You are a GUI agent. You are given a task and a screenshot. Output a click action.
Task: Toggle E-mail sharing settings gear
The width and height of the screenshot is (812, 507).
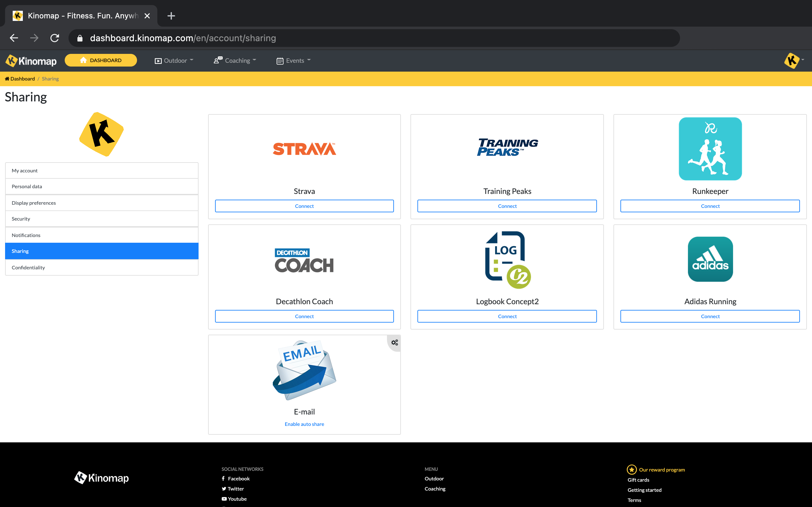tap(394, 343)
